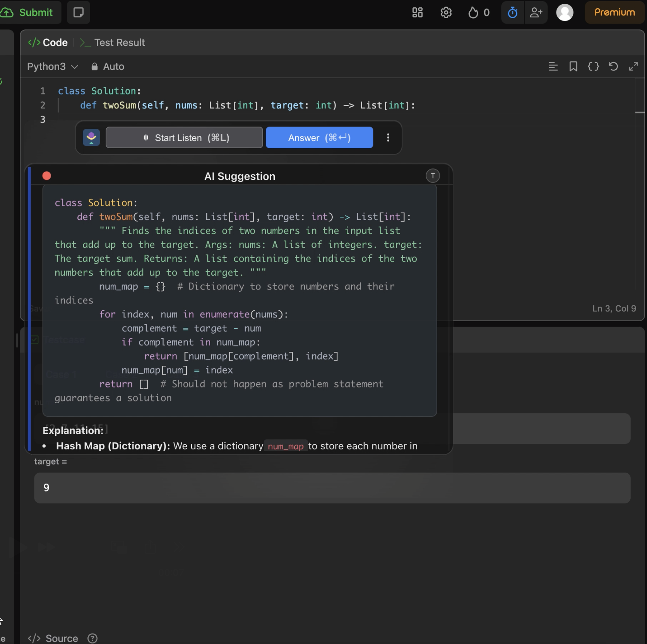Click the Premium button
This screenshot has height=644, width=647.
coord(614,12)
